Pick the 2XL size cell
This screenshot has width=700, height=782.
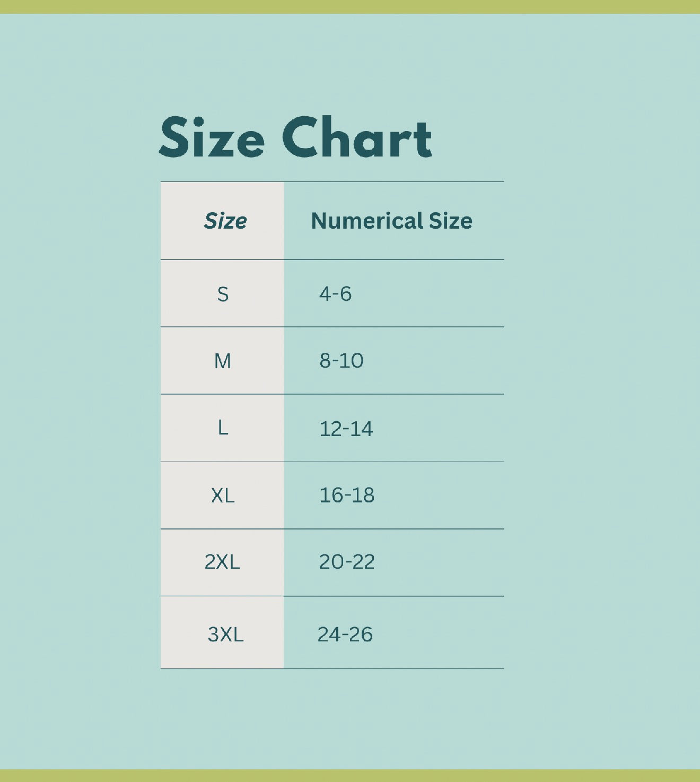222,562
